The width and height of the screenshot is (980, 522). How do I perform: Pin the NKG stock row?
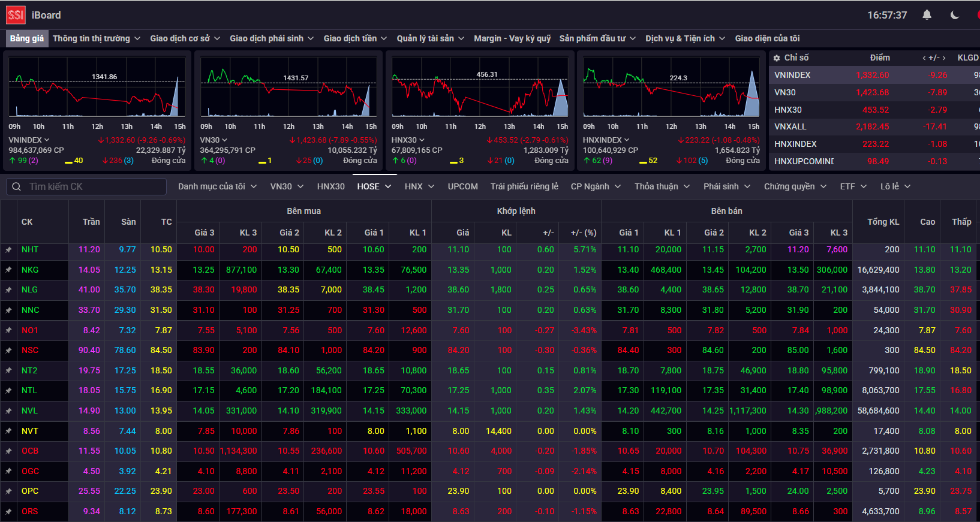[8, 270]
